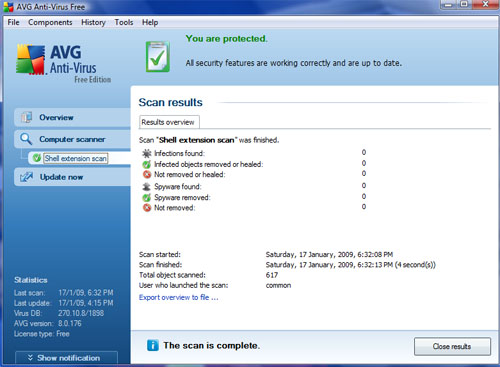
Task: Close the AVG Anti-Virus Free window
Action: (x=485, y=5)
